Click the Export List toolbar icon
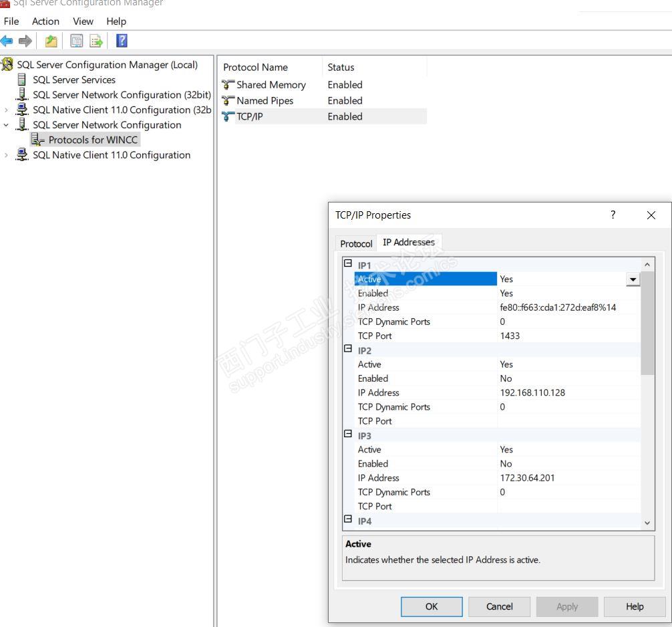 [96, 41]
